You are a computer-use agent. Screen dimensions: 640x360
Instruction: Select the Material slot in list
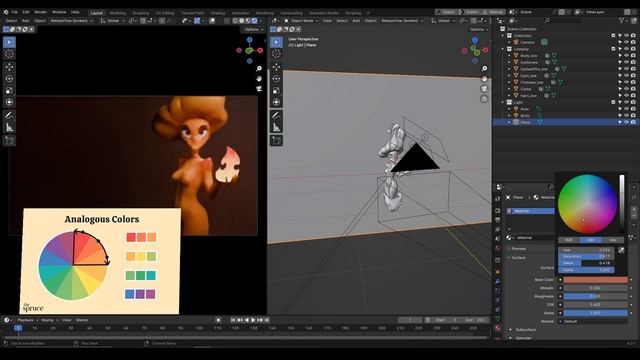(530, 211)
